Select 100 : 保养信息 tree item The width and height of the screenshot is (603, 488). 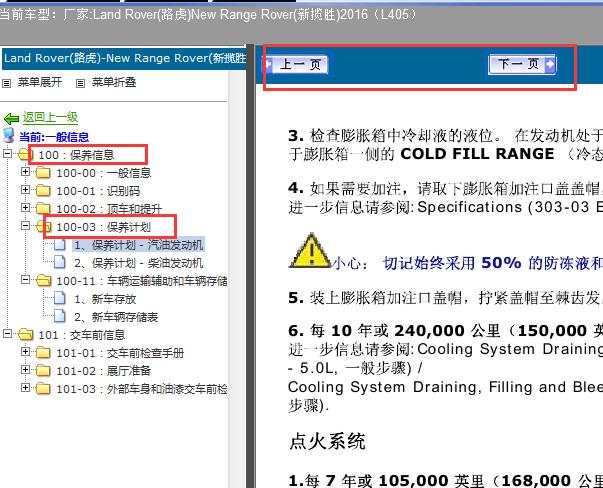point(76,155)
